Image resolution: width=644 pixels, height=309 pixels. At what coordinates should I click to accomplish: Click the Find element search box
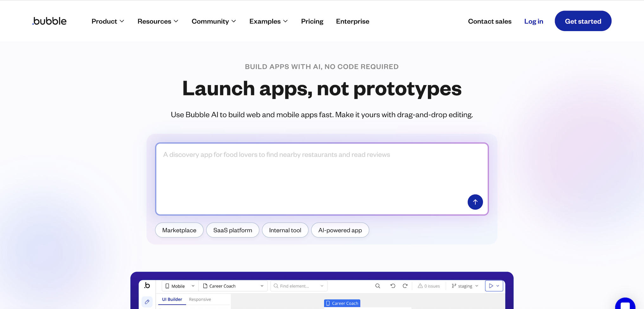(x=299, y=286)
